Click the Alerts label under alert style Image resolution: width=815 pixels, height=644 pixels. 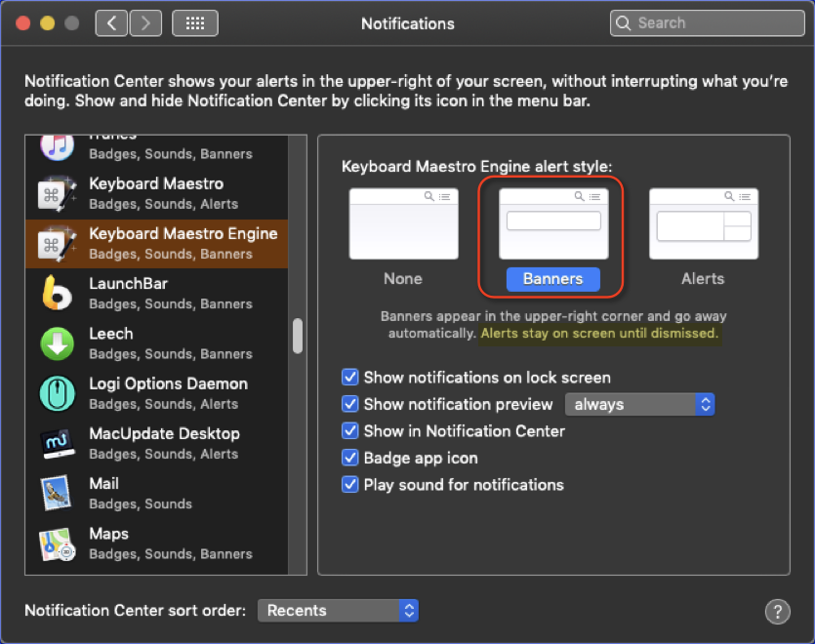point(703,279)
